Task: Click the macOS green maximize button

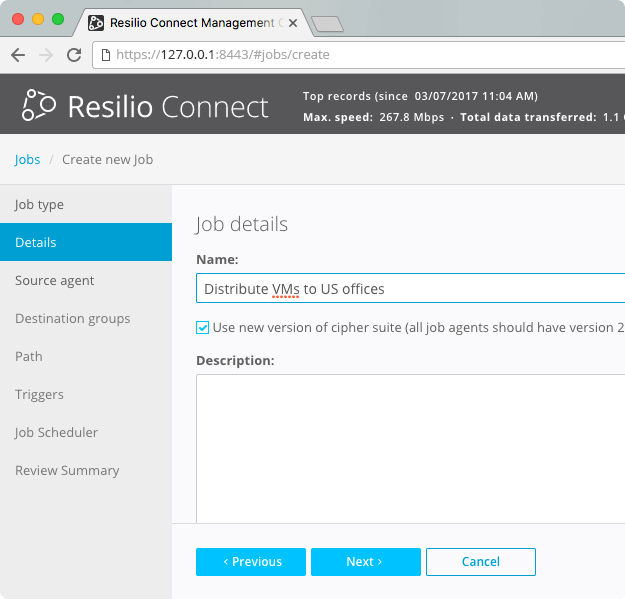Action: coord(58,19)
